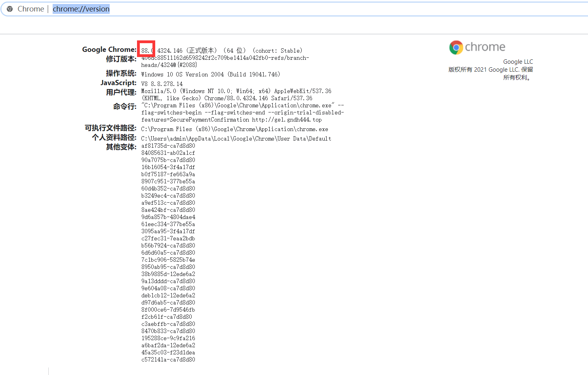Click the '命令行:' label
Image resolution: width=588 pixels, height=375 pixels.
(125, 107)
